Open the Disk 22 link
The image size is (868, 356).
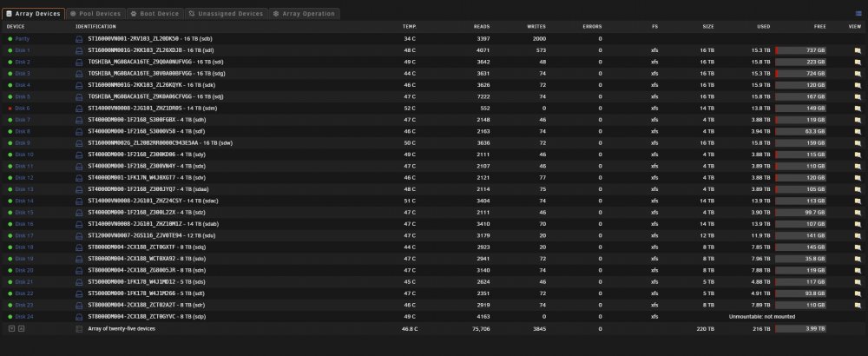(x=24, y=293)
